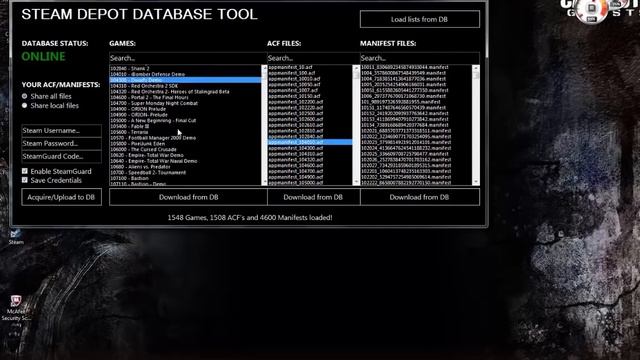
Task: Click Download from DB under the Games list
Action: (188, 197)
